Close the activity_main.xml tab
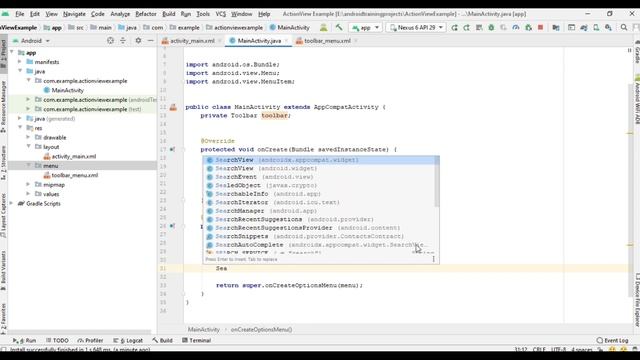Image resolution: width=640 pixels, height=360 pixels. tap(220, 41)
